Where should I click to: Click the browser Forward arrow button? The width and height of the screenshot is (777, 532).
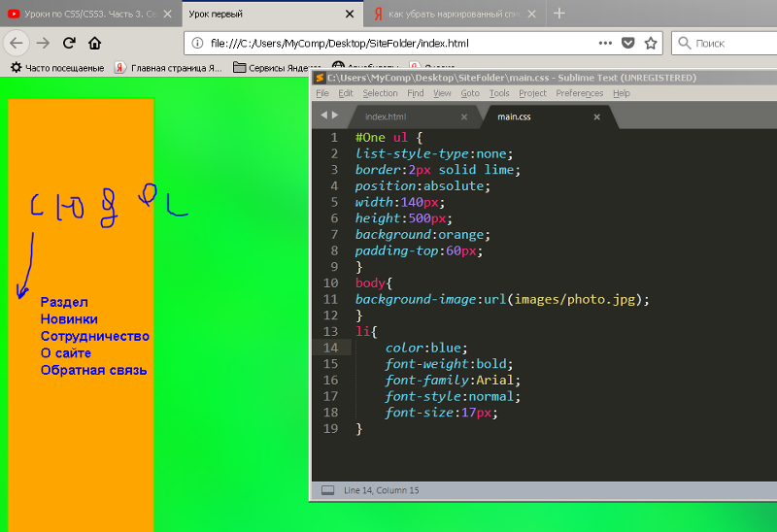pyautogui.click(x=43, y=43)
